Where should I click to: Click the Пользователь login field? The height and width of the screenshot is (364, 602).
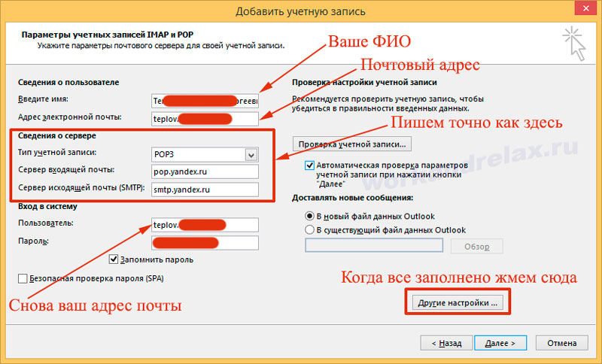(x=204, y=224)
